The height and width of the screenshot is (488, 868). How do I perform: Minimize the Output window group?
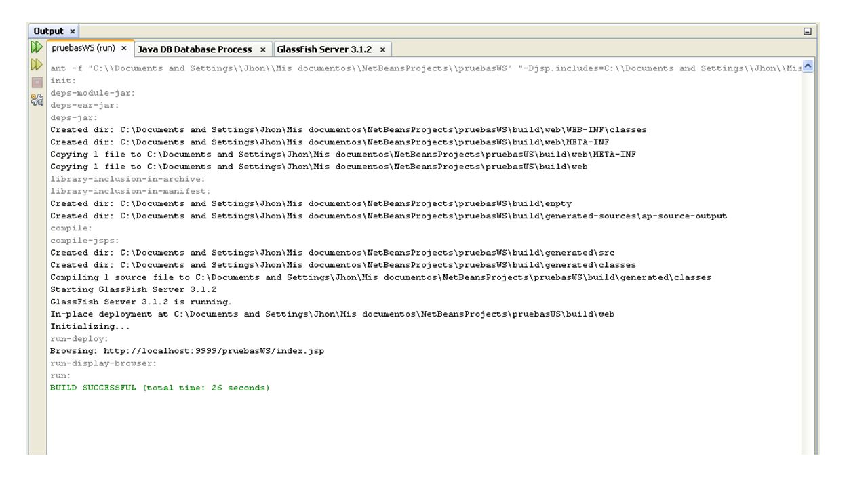[x=807, y=31]
